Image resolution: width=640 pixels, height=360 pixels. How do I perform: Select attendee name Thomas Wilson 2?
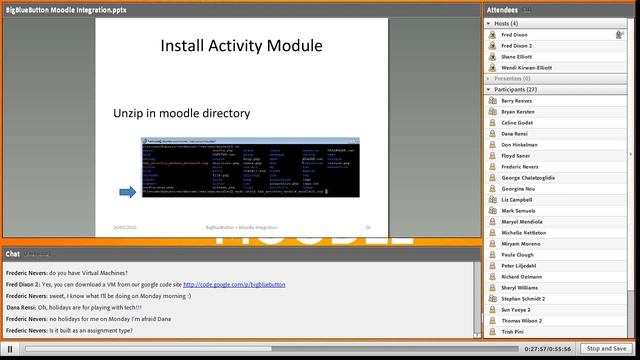pyautogui.click(x=522, y=321)
